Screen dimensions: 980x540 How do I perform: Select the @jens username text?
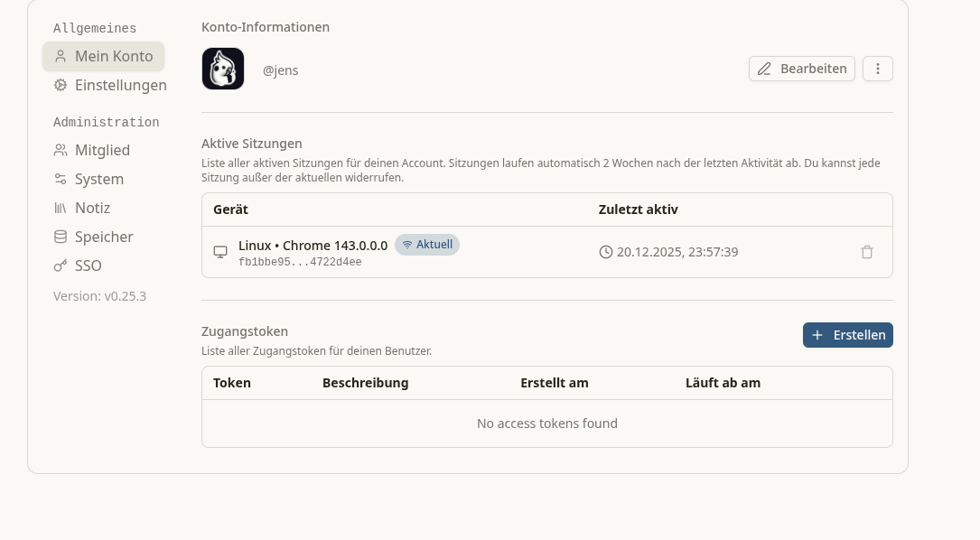click(x=280, y=70)
